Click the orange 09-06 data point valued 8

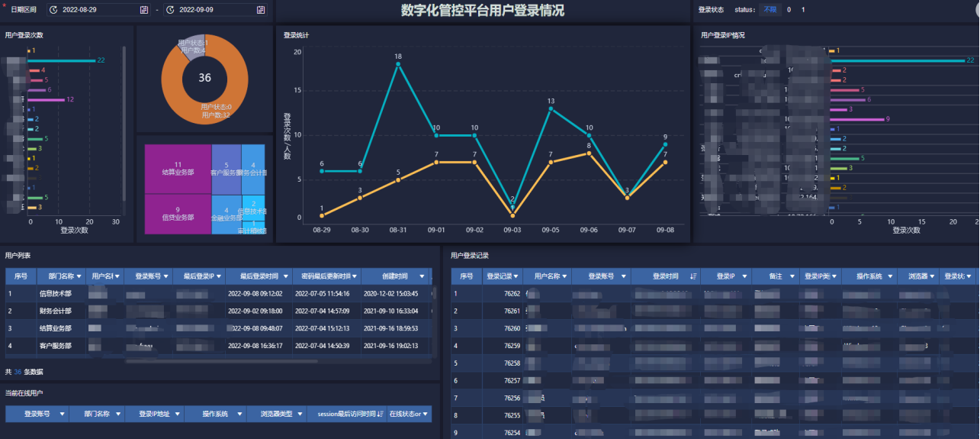589,153
